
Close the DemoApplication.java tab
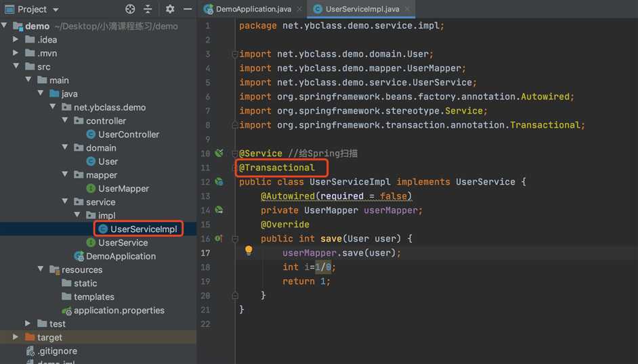pyautogui.click(x=299, y=9)
